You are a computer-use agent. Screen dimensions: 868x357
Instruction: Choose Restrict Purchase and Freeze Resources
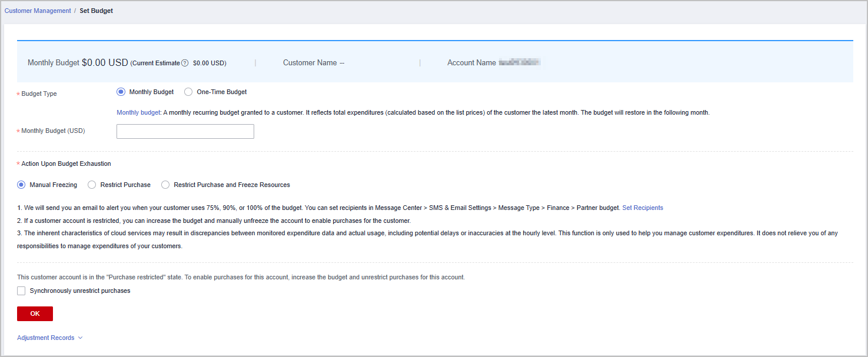tap(165, 185)
